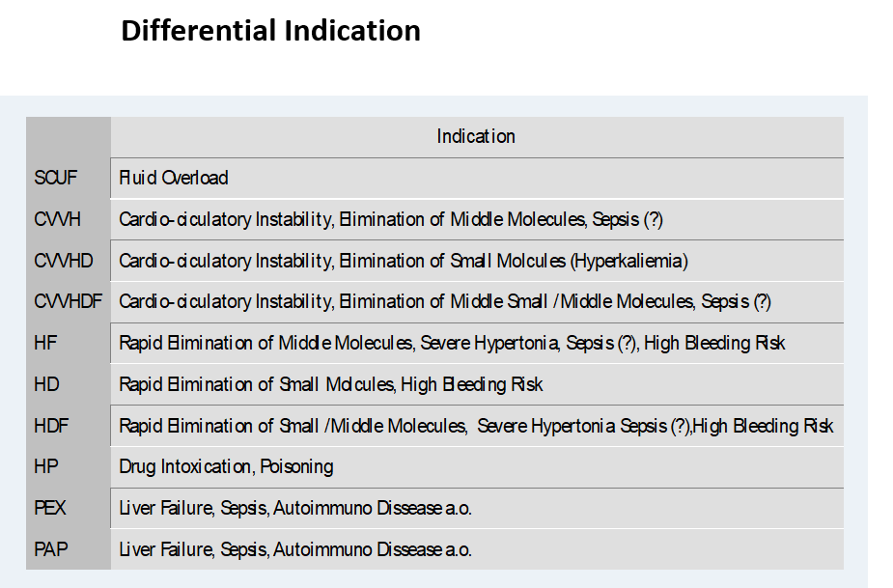Select the HDF indication text cell

[476, 426]
